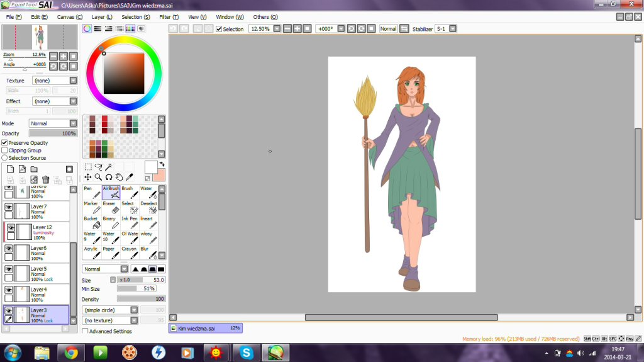Screen dimensions: 644x362
Task: Pick the move layer tool
Action: 88,177
